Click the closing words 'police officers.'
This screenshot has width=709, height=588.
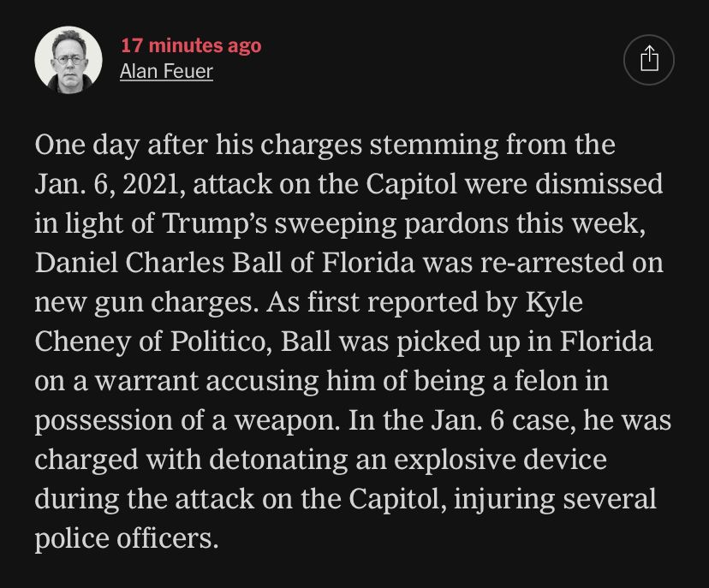coord(127,538)
